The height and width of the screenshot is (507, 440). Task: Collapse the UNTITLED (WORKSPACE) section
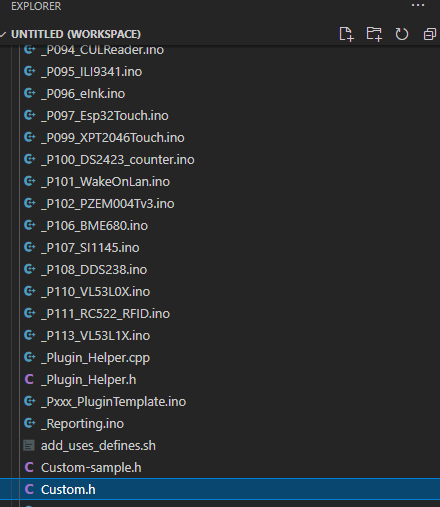(x=3, y=34)
